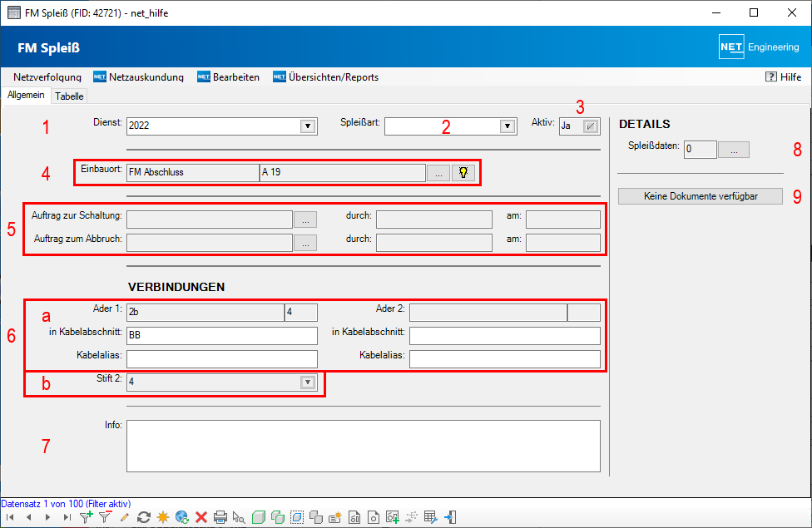Screen dimensions: 812x528
Task: Click browse button for Auftrag zur Schaltung
Action: (x=305, y=220)
